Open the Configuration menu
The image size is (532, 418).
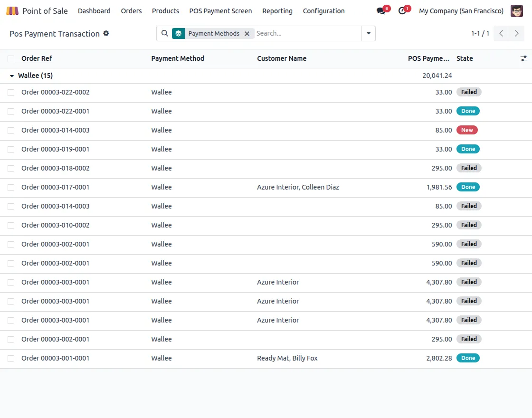pyautogui.click(x=323, y=11)
